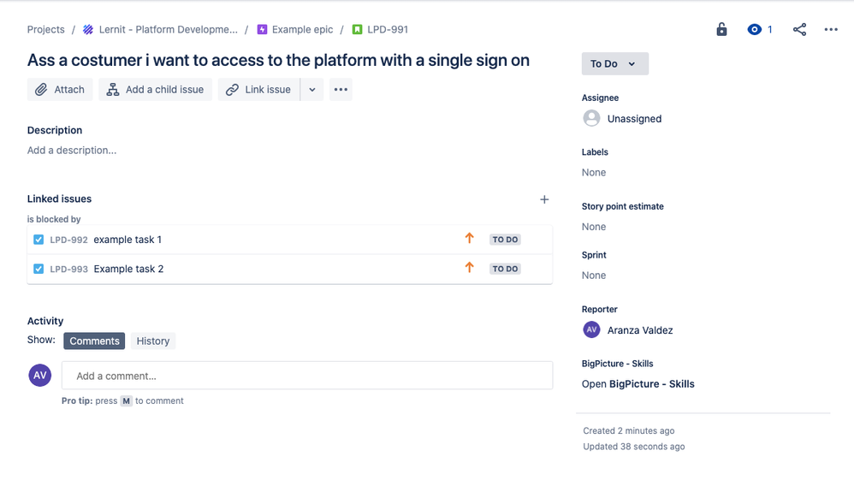Click the LPD-991 breadcrumb story icon
The width and height of the screenshot is (854, 504).
(358, 29)
